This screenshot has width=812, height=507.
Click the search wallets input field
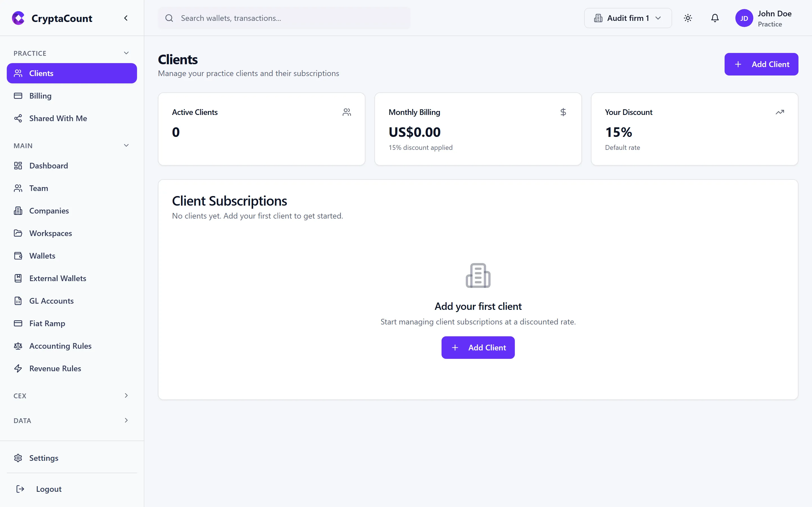(x=285, y=18)
